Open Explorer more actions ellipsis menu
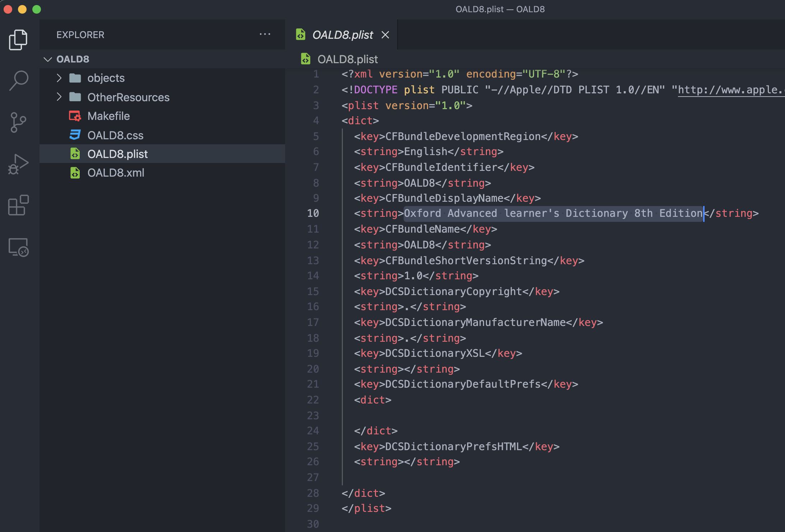Viewport: 785px width, 532px height. coord(265,34)
